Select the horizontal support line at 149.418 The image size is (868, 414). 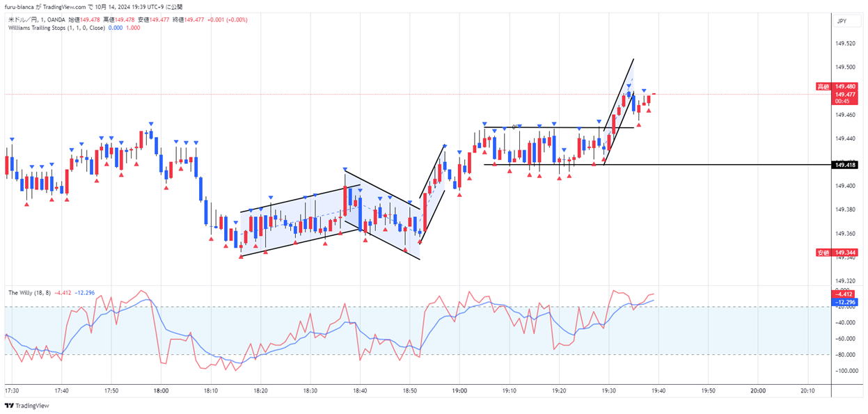point(696,165)
